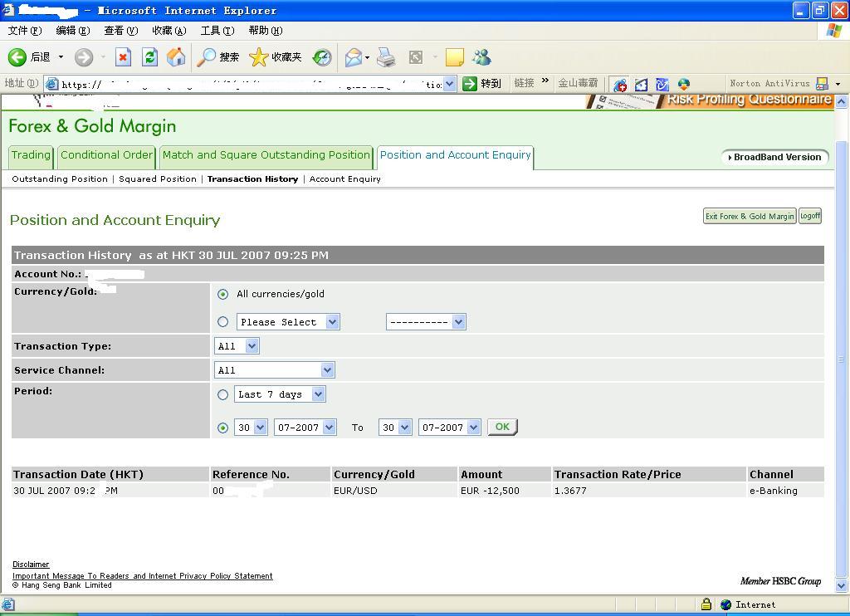Click the Risk Profiling Questionnaire banner
The width and height of the screenshot is (850, 616).
point(711,100)
